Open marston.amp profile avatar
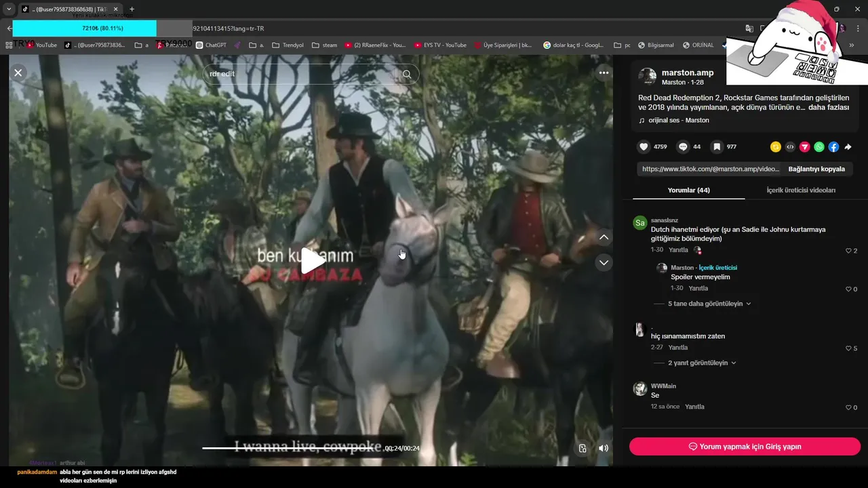 [x=648, y=77]
